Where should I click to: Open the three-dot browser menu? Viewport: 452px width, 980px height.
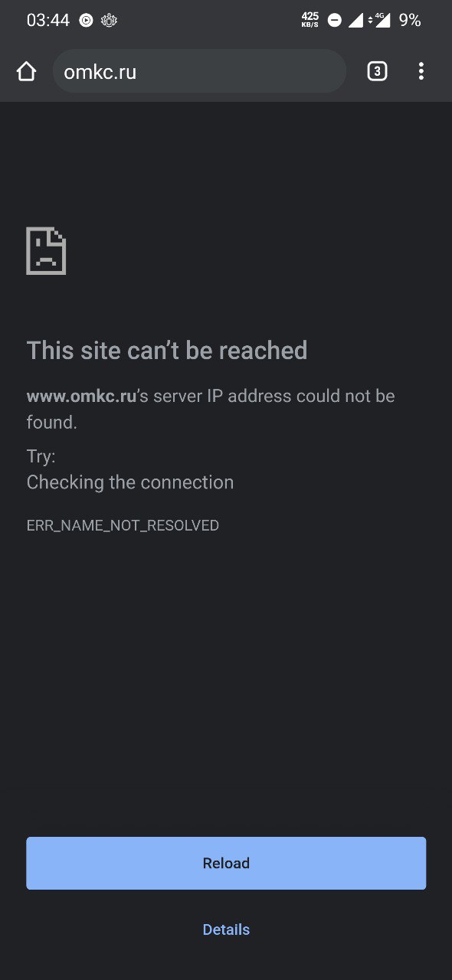[x=421, y=71]
